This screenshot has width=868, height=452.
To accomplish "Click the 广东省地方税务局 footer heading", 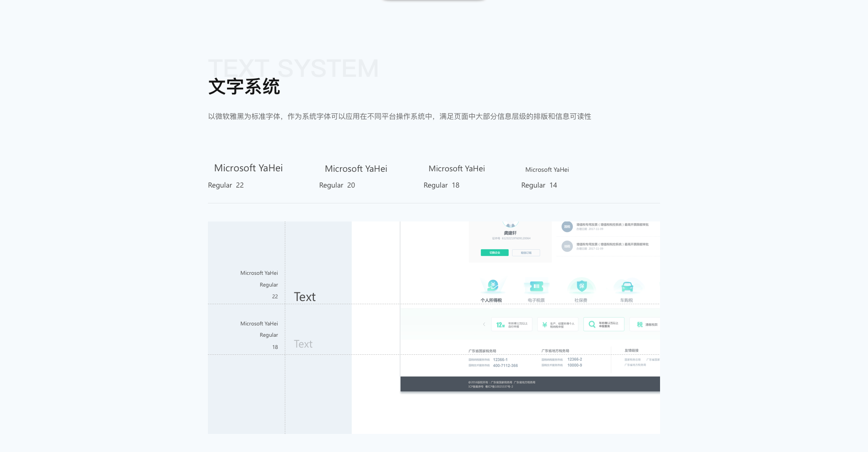I will click(555, 351).
